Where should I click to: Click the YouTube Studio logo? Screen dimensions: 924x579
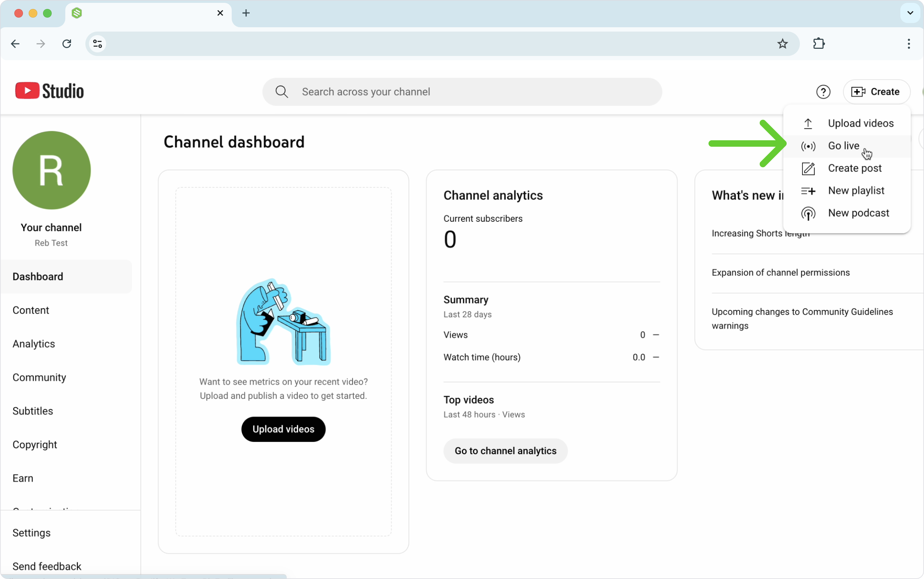click(x=49, y=91)
